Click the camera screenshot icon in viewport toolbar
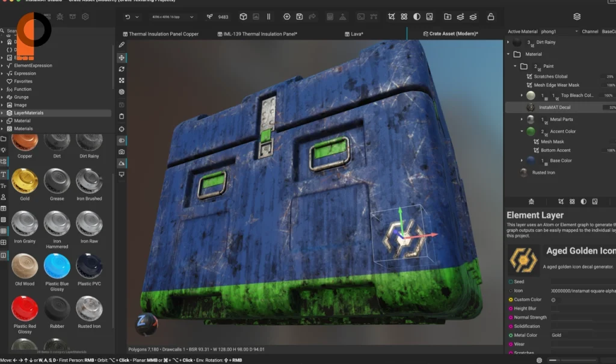Screen dimensions: 616x364 pyautogui.click(x=122, y=152)
